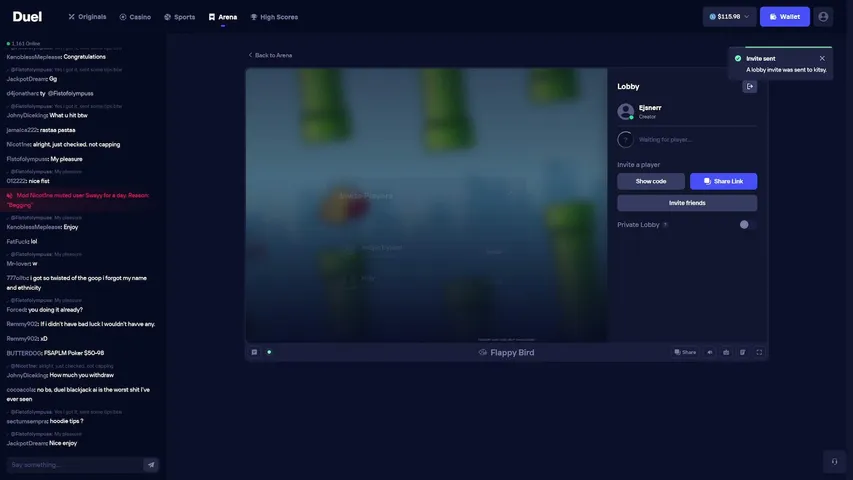The width and height of the screenshot is (853, 480).
Task: Open the user profile avatar icon
Action: pyautogui.click(x=823, y=17)
